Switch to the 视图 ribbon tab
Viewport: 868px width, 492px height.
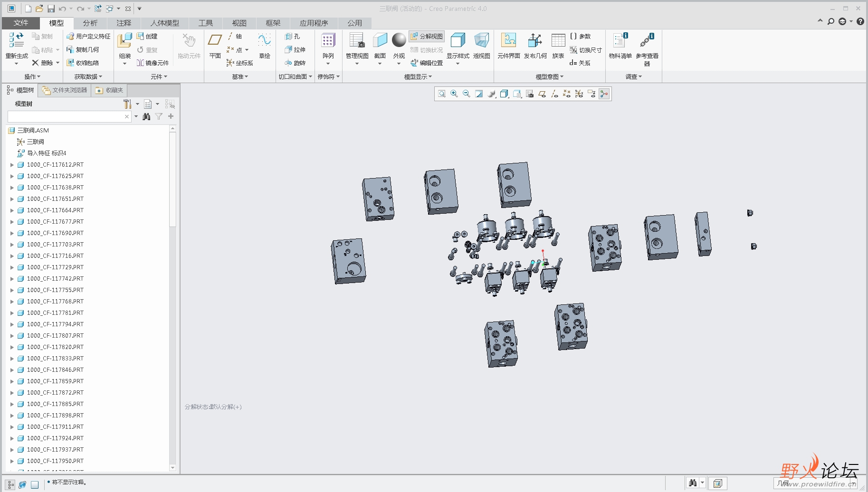(239, 23)
